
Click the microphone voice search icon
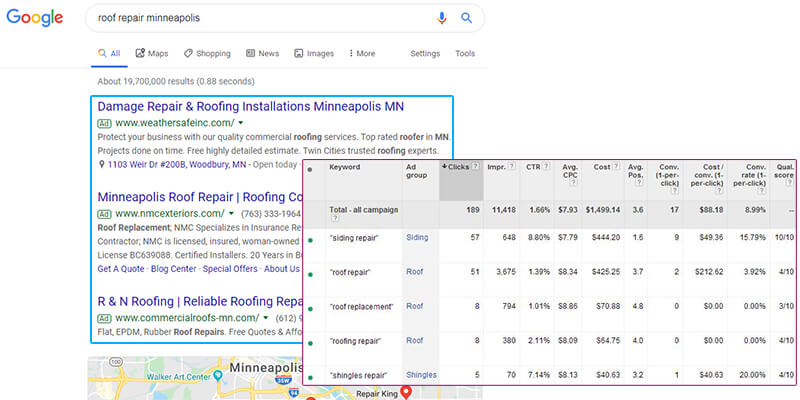click(x=442, y=18)
